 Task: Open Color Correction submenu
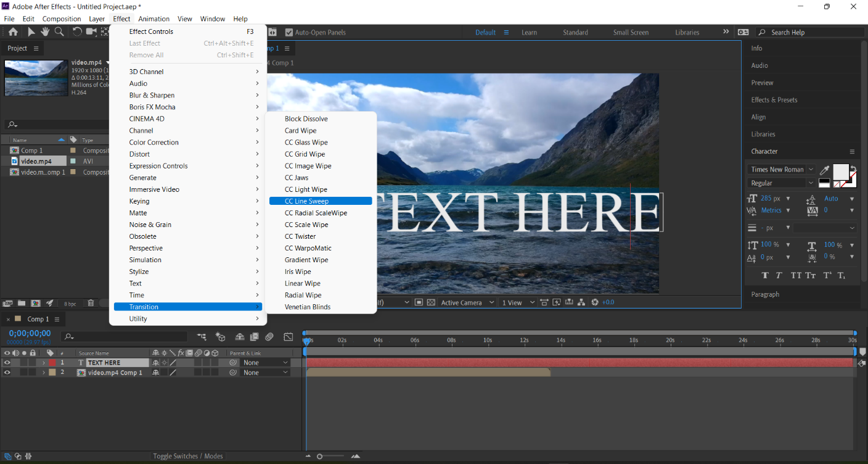[x=188, y=142]
